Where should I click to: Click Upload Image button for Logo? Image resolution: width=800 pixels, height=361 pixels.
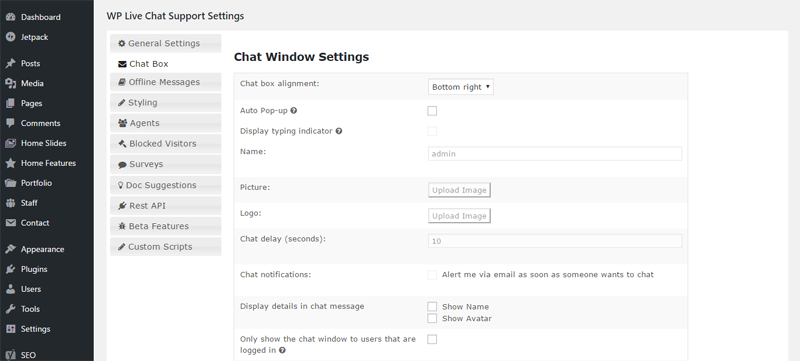pos(459,216)
